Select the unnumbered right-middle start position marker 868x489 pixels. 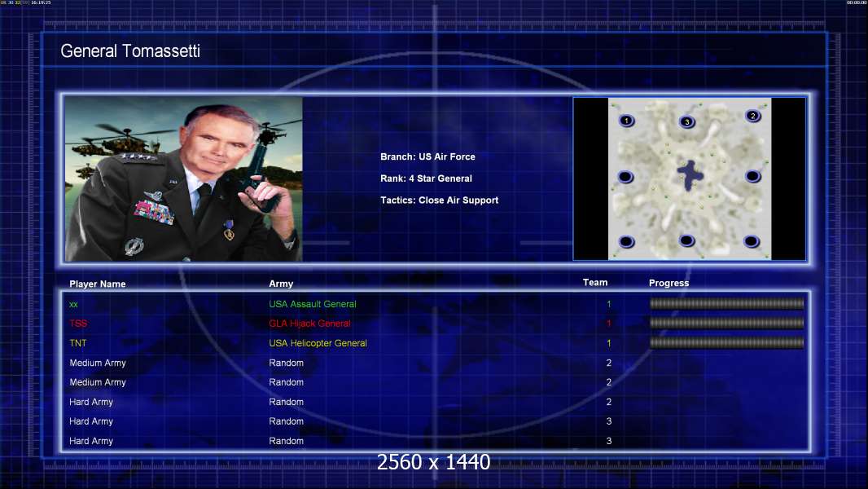(752, 177)
